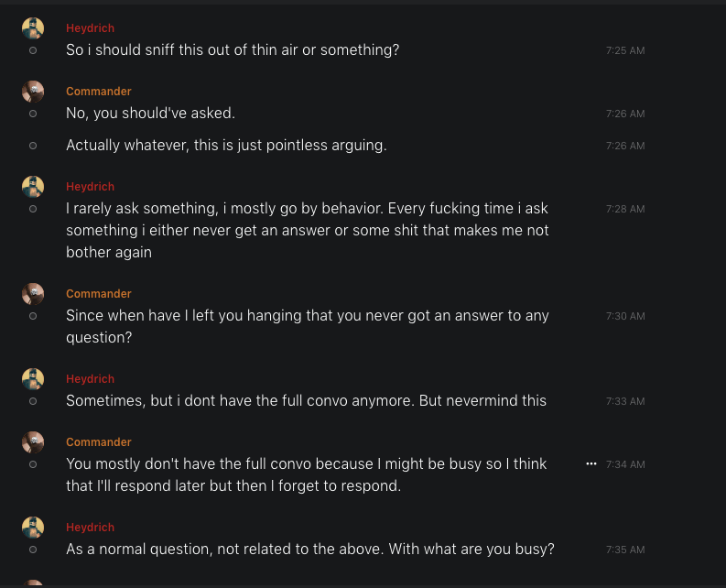This screenshot has width=726, height=588.
Task: Click the Heydrich username above "Sometimes, but i dont"
Action: coord(90,379)
